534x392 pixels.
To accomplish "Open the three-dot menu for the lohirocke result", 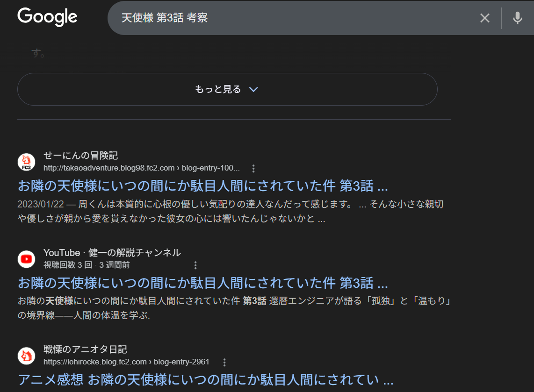I will pyautogui.click(x=224, y=362).
